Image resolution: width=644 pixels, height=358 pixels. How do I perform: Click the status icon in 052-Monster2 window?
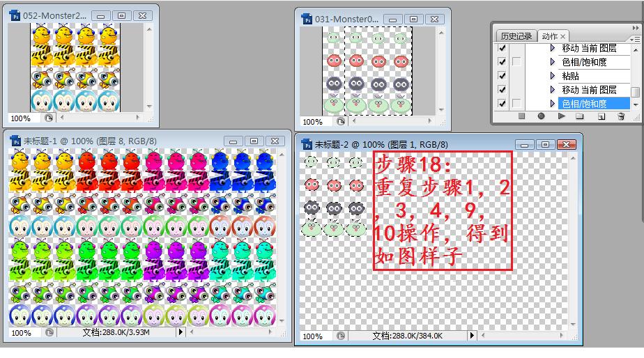click(x=49, y=118)
